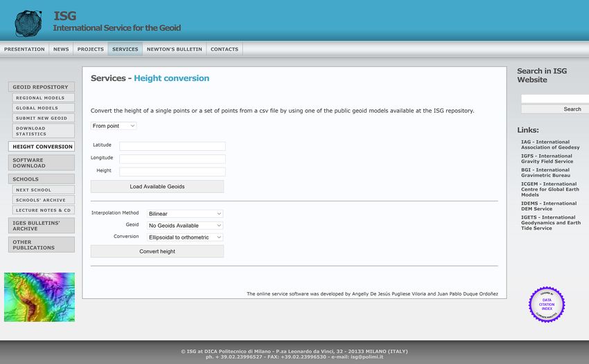Go to the Projects menu
The height and width of the screenshot is (364, 589).
[x=91, y=49]
